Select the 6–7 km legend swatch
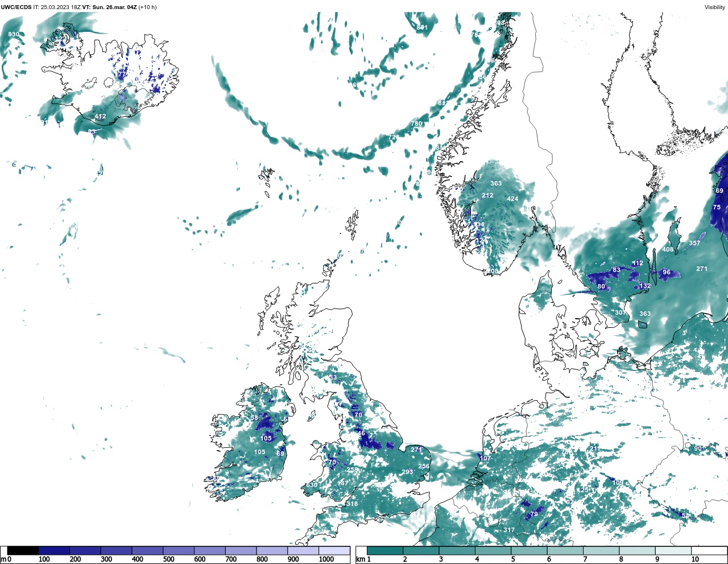 pos(565,550)
